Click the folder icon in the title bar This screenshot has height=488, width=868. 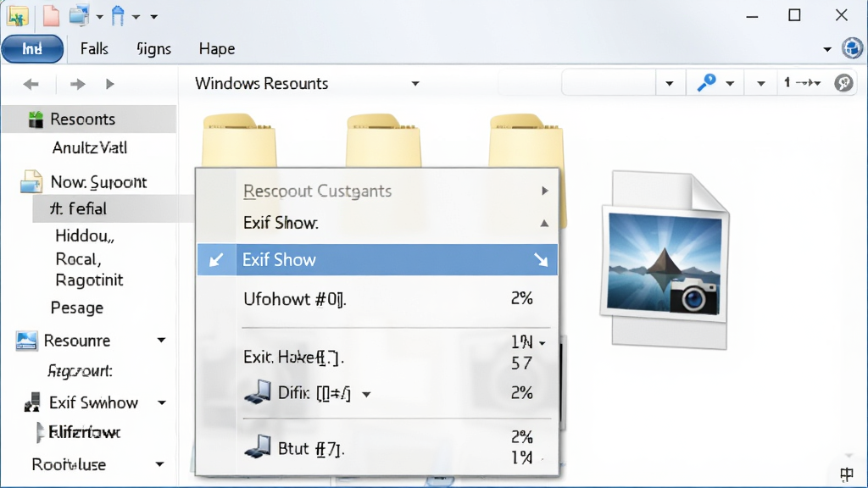18,16
